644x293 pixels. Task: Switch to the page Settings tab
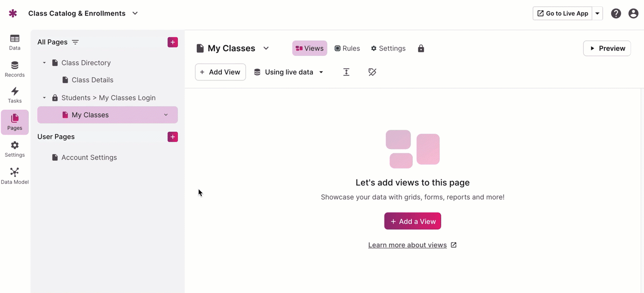coord(388,49)
